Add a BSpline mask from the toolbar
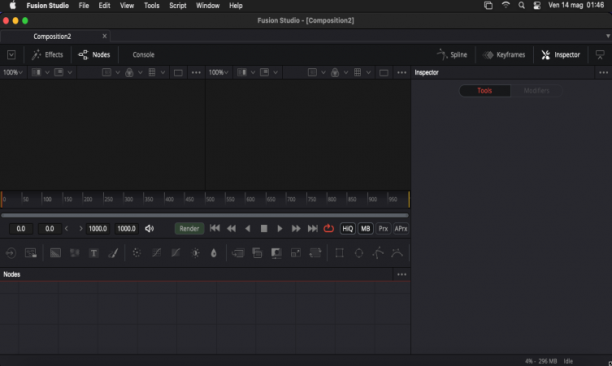Image resolution: width=612 pixels, height=366 pixels. pos(397,253)
